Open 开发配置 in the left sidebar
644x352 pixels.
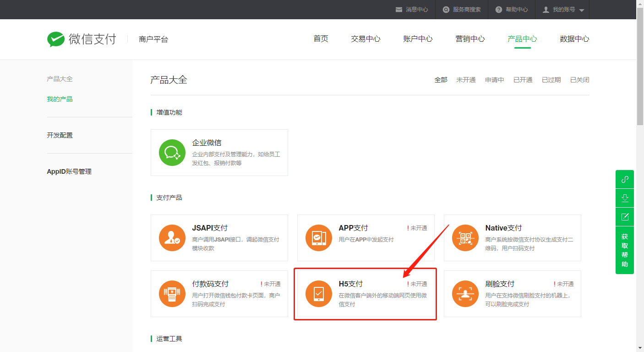(60, 135)
